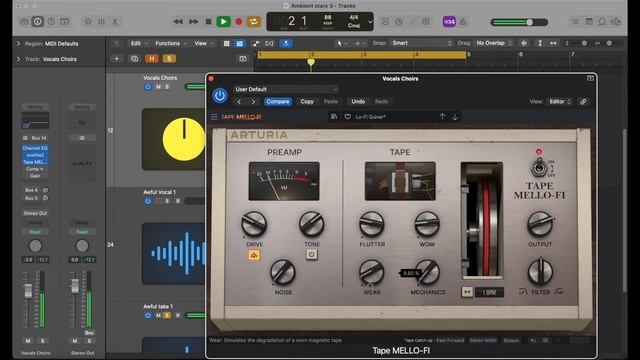Open the Edit menu in Tracks area
The image size is (640, 360).
pyautogui.click(x=139, y=43)
